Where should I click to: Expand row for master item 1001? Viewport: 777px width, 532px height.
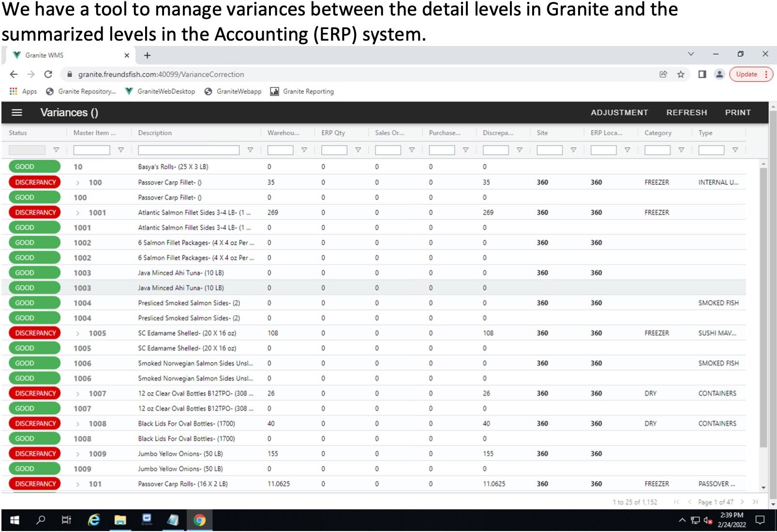[78, 213]
